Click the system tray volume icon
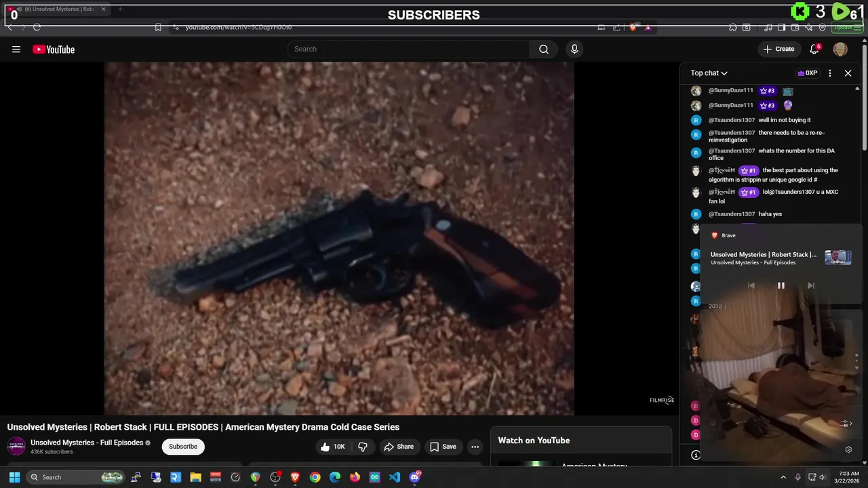The width and height of the screenshot is (868, 488). (823, 477)
